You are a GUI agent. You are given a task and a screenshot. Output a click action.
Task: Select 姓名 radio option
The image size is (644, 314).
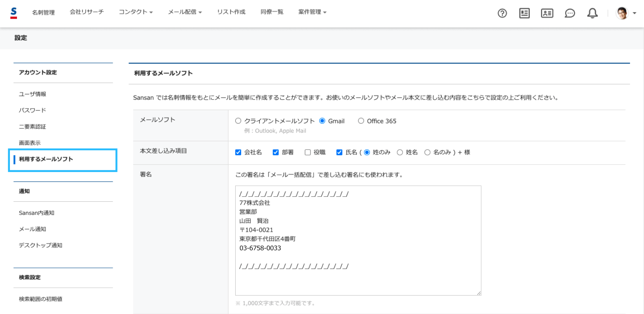400,152
